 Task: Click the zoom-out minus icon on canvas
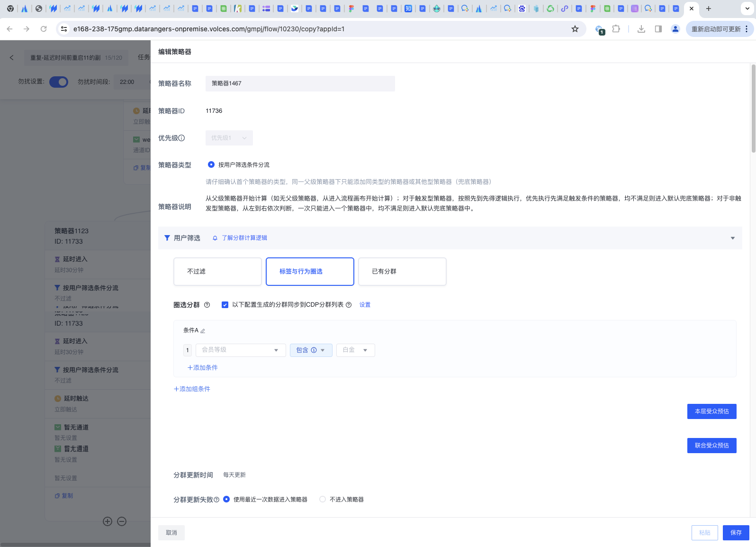pos(122,521)
